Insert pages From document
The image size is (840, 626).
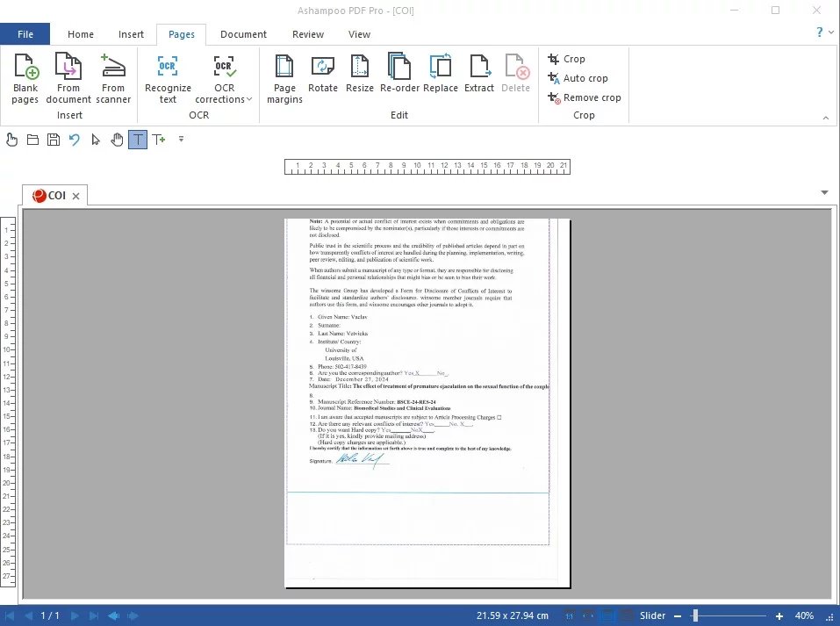[68, 78]
